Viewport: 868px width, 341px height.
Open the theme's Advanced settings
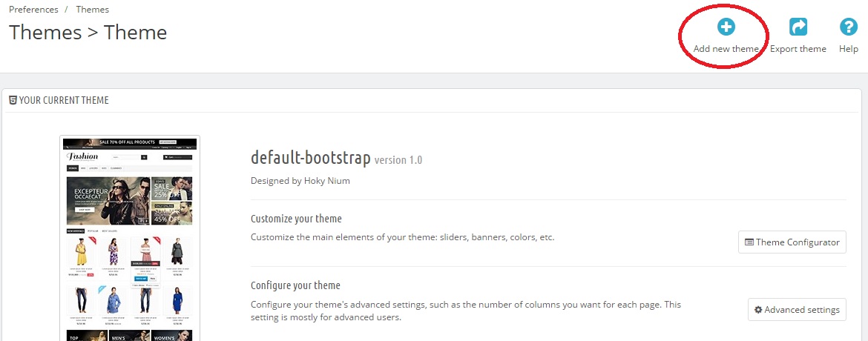(797, 310)
